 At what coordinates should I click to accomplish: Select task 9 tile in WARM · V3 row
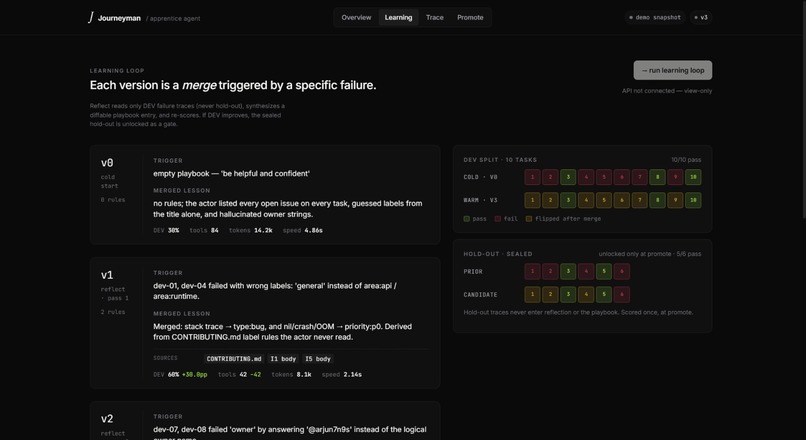675,200
